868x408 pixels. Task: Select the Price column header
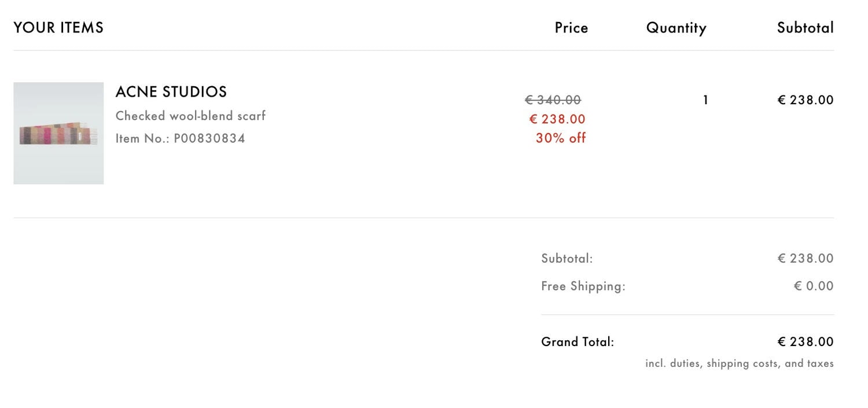(571, 28)
